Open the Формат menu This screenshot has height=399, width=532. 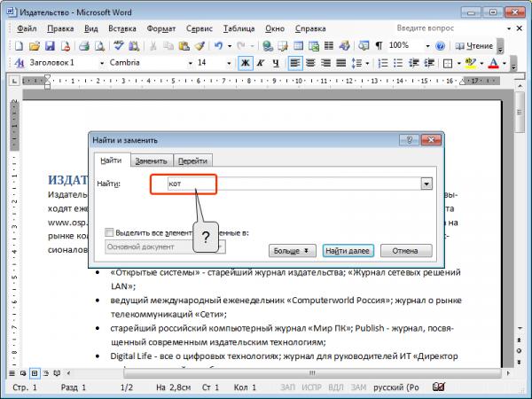[x=161, y=29]
